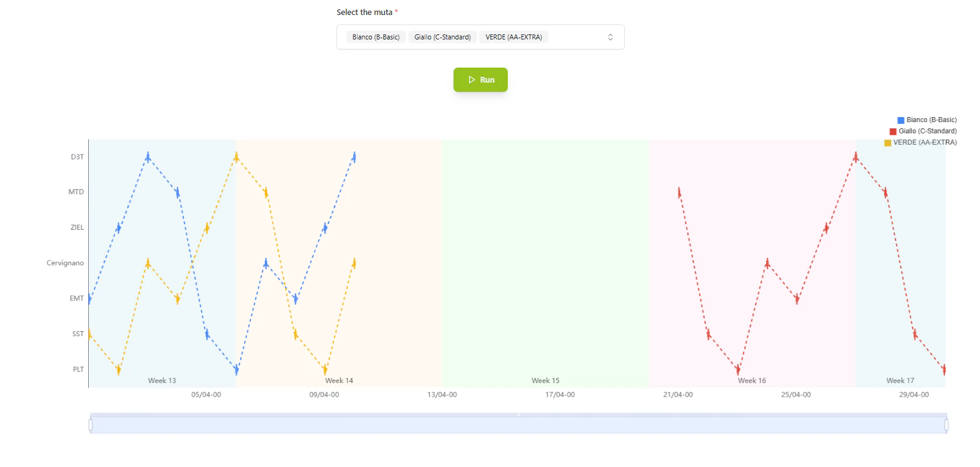Click the Week 15 green band on the chart
The height and width of the screenshot is (467, 980).
(545, 263)
